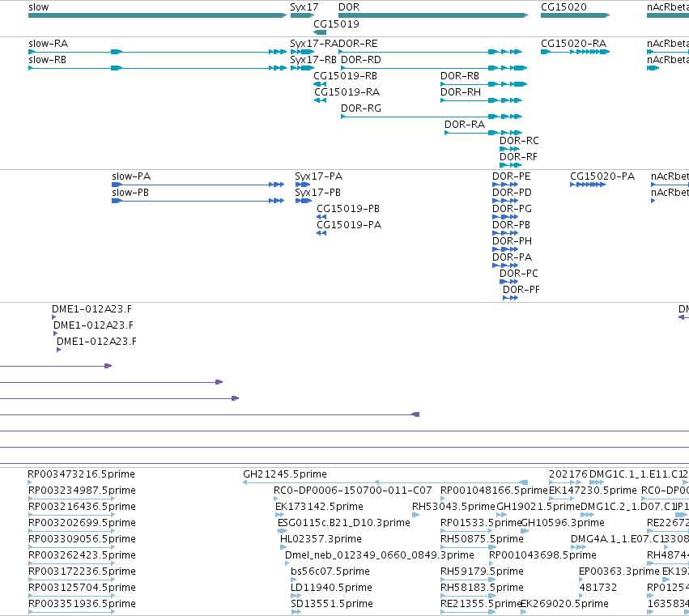Image resolution: width=689 pixels, height=616 pixels.
Task: Open the slow-RA transcript label
Action: (x=49, y=44)
